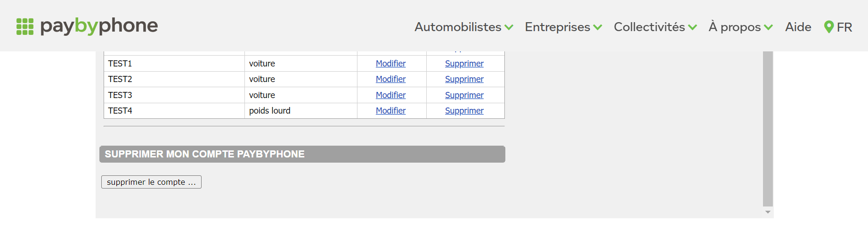Image resolution: width=868 pixels, height=239 pixels.
Task: Click Supprimer for poids lourd TEST4
Action: tap(464, 111)
